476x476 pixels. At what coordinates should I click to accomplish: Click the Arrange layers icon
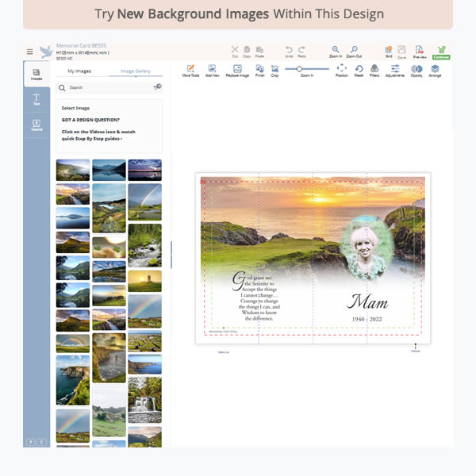click(x=435, y=70)
